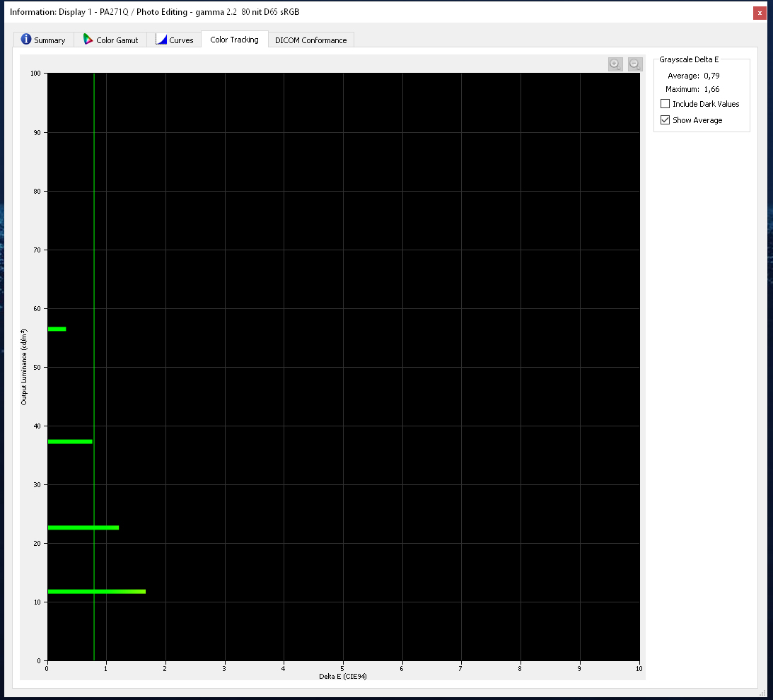Uncheck the Show Average checkbox
Viewport: 773px width, 700px height.
click(x=665, y=120)
